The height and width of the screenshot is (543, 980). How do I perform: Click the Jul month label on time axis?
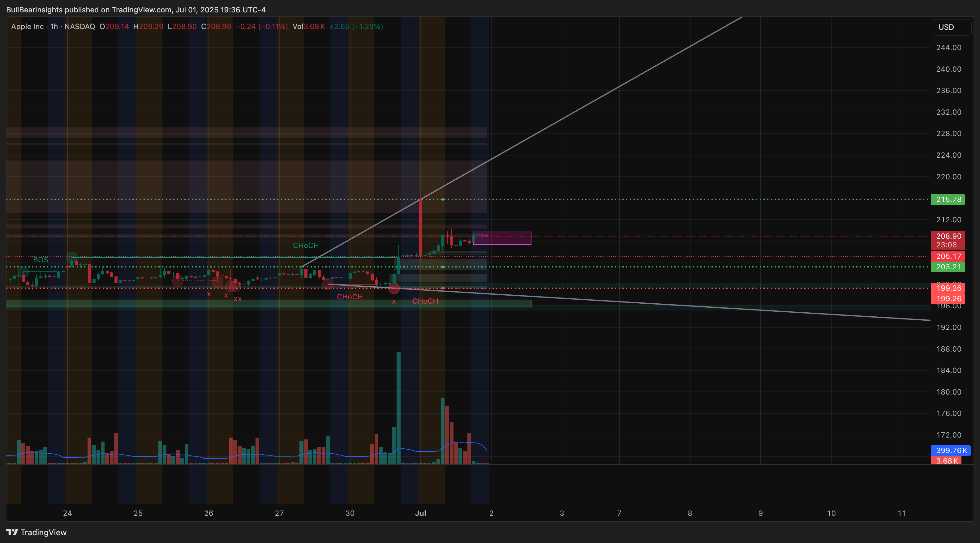click(x=420, y=513)
